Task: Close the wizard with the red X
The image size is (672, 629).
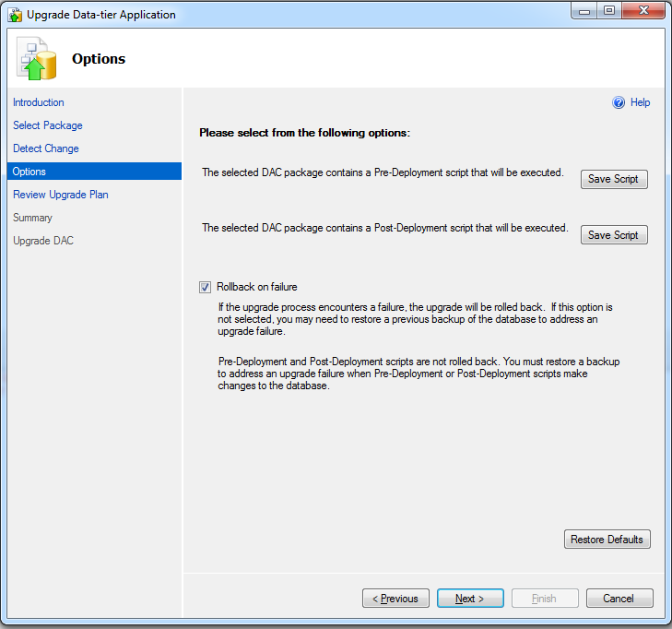Action: click(643, 11)
